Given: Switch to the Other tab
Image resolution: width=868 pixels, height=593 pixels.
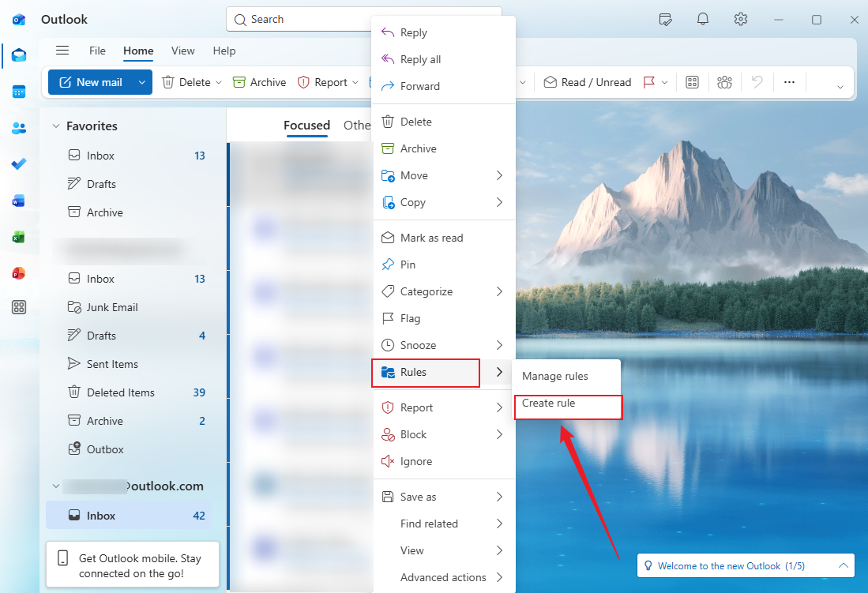Looking at the screenshot, I should click(357, 125).
